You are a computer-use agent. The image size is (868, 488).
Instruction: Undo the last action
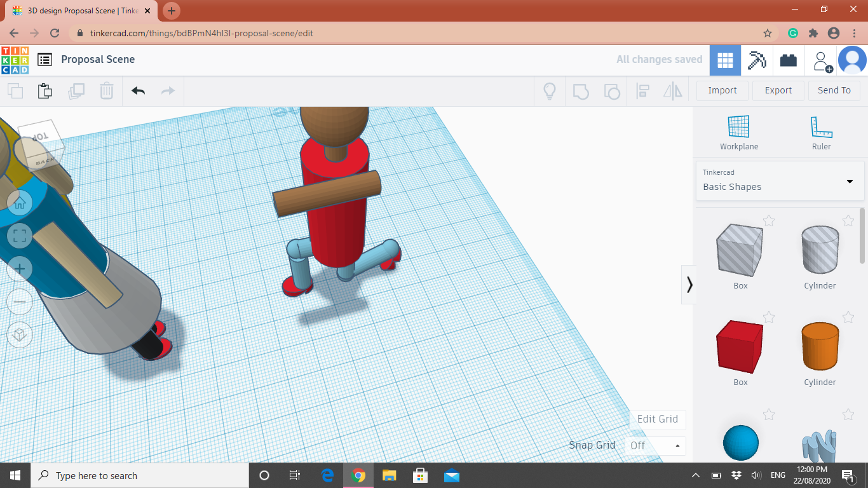139,91
